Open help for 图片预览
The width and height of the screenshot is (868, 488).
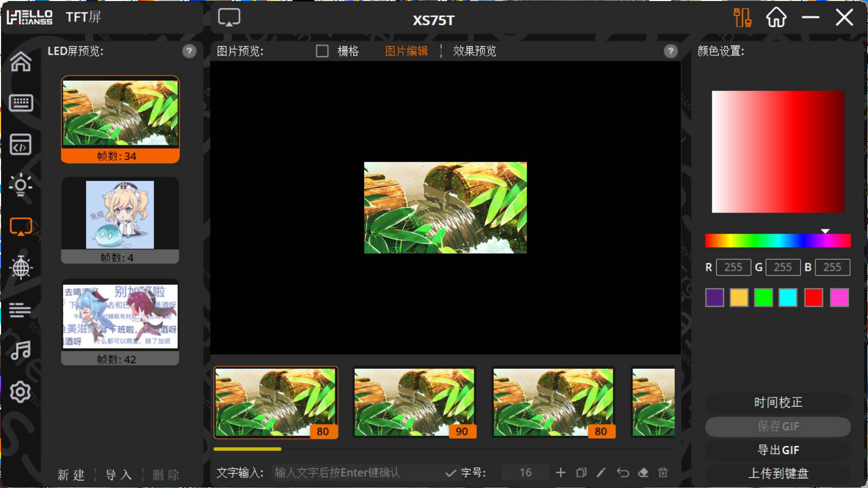pos(671,51)
